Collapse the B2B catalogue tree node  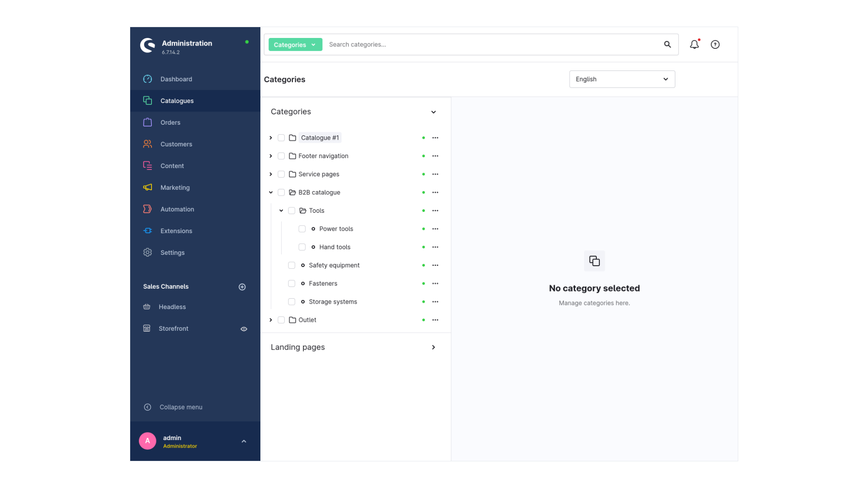pos(271,192)
